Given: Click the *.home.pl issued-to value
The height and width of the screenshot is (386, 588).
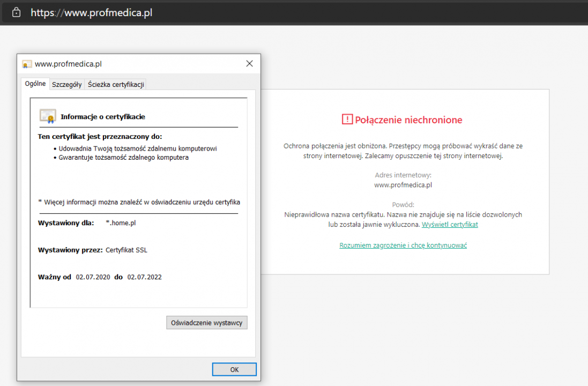Looking at the screenshot, I should [121, 223].
